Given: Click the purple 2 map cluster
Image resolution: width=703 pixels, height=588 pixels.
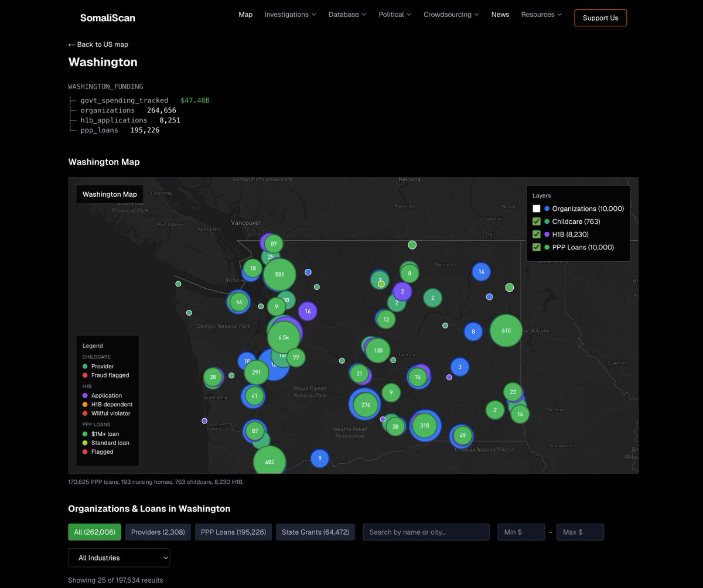Looking at the screenshot, I should click(x=402, y=291).
